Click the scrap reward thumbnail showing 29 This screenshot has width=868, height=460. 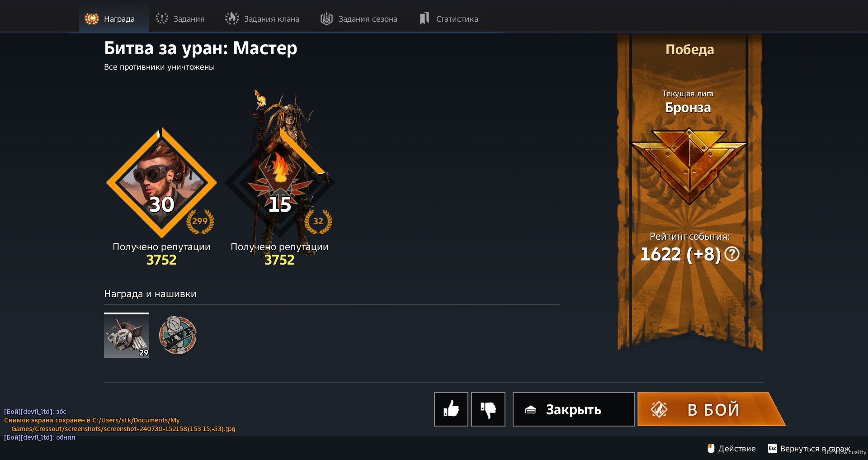click(x=127, y=335)
